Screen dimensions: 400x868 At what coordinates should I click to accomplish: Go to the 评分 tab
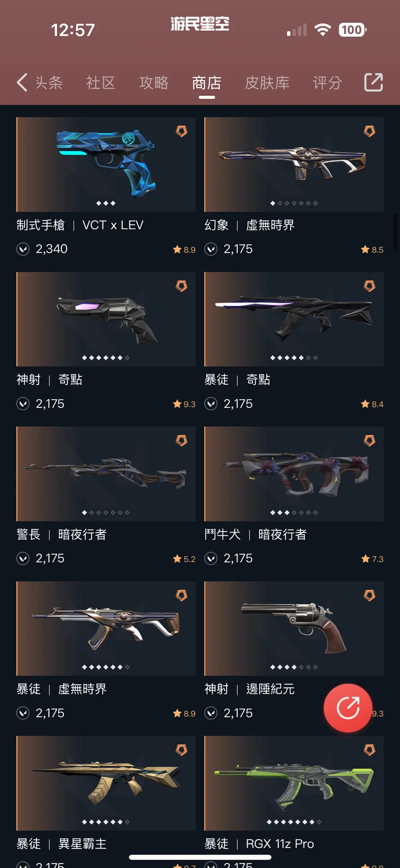pos(327,83)
